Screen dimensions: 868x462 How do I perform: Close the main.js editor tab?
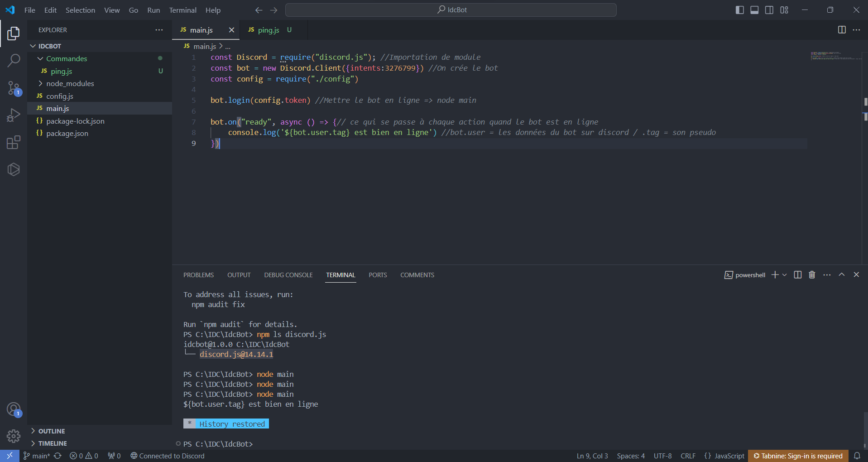(231, 30)
